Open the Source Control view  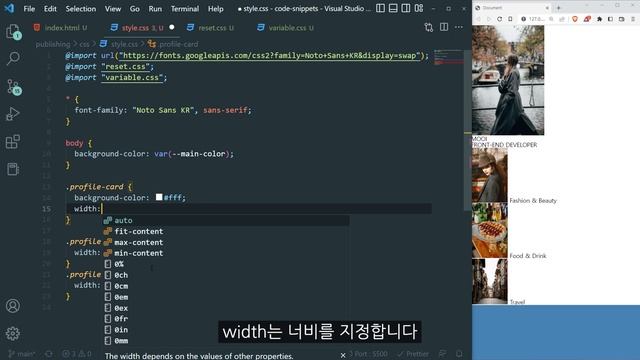coord(13,87)
